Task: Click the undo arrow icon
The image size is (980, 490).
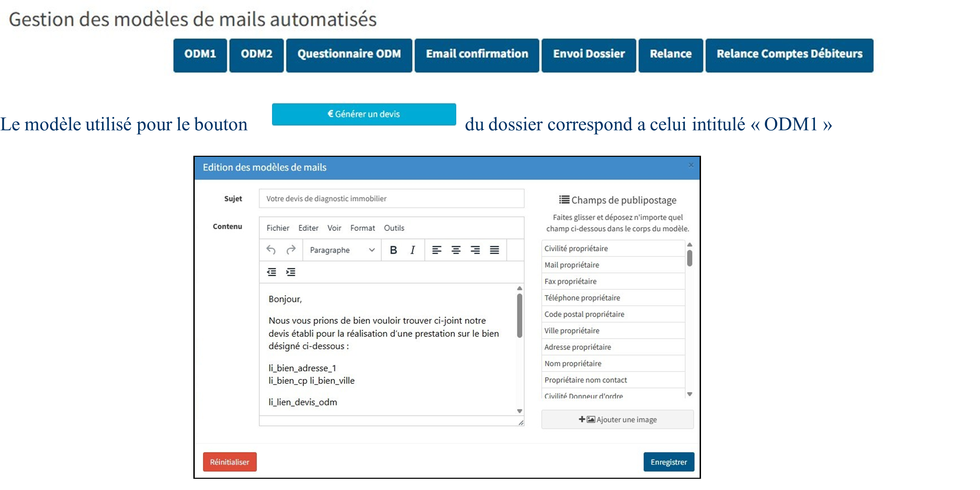Action: [x=271, y=250]
